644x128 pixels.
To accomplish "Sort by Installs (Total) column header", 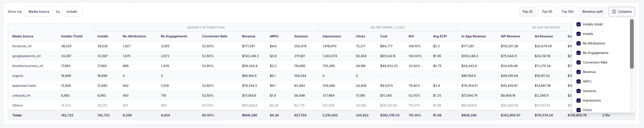I will pos(72,36).
